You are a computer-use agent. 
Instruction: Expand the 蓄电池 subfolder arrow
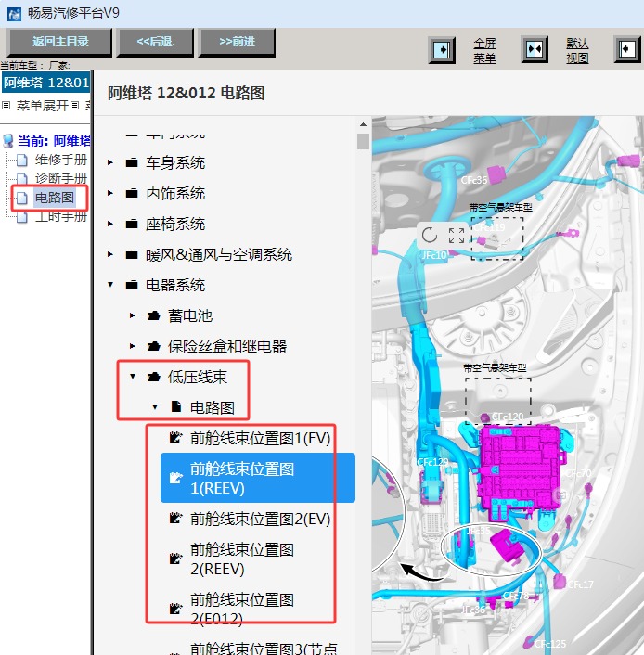tap(132, 315)
